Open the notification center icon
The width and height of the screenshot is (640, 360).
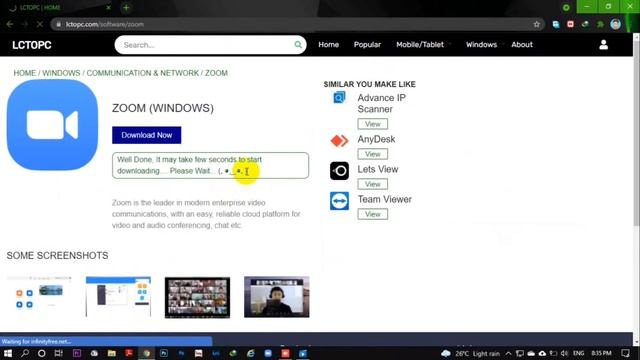click(x=625, y=353)
